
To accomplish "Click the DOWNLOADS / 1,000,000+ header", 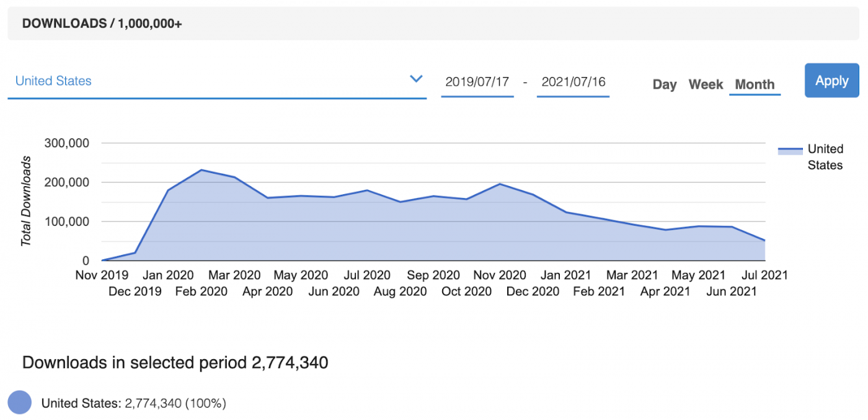I will [102, 24].
